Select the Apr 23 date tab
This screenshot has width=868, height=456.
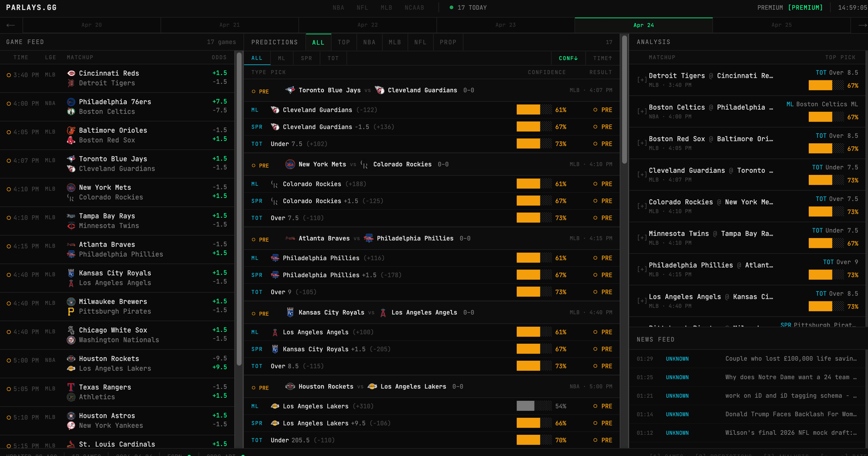[x=505, y=25]
